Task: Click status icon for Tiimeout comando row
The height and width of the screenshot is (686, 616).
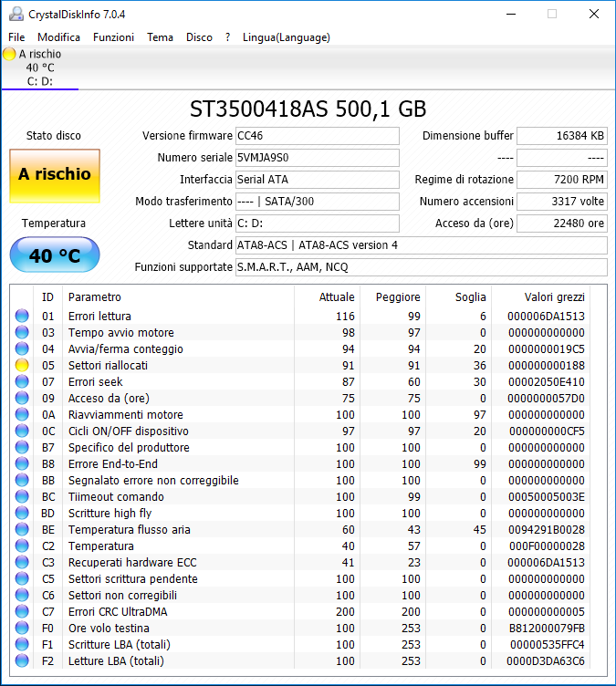Action: [22, 496]
